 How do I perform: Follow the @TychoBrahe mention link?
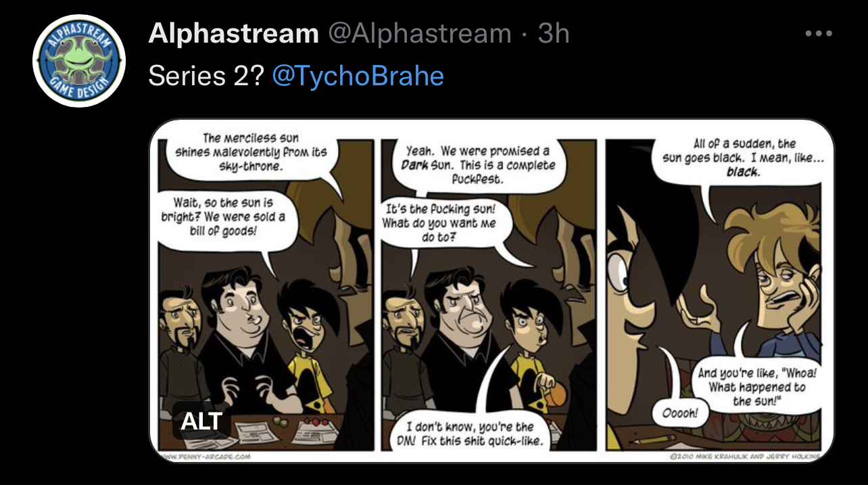(x=358, y=76)
